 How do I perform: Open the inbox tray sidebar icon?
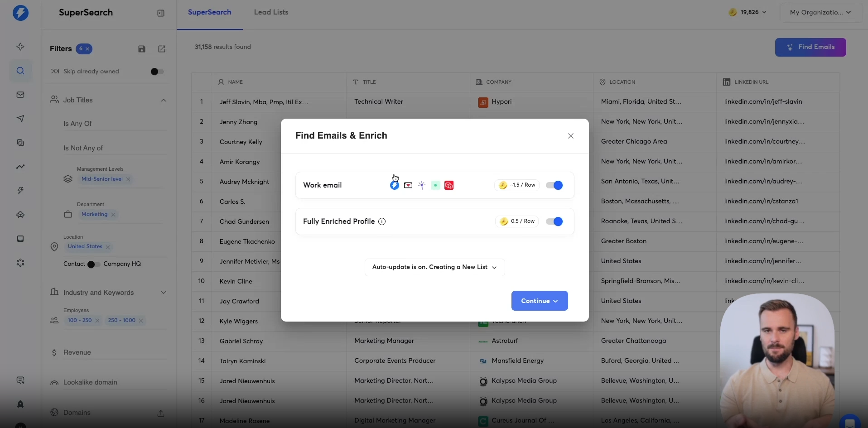[20, 239]
